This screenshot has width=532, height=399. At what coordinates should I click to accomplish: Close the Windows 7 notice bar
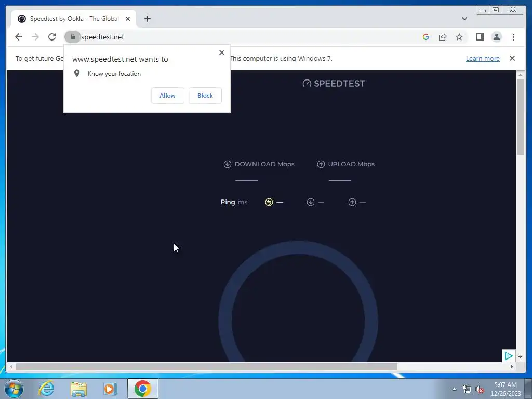[512, 58]
